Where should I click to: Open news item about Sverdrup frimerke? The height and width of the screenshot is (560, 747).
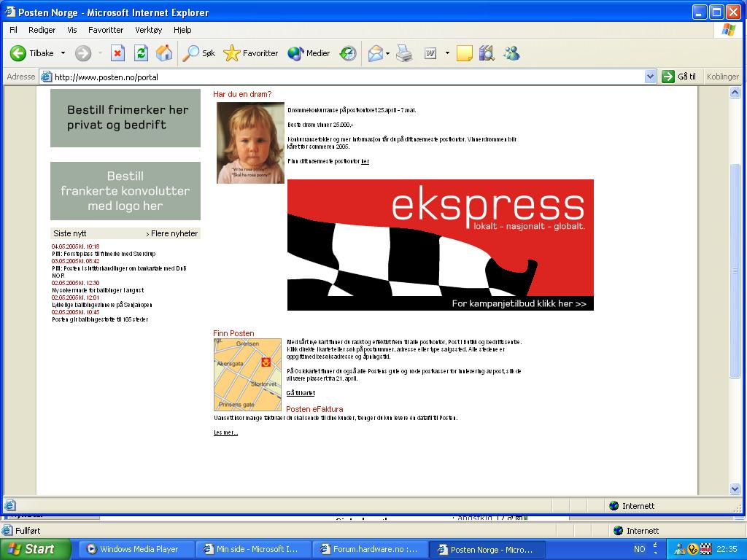[104, 254]
